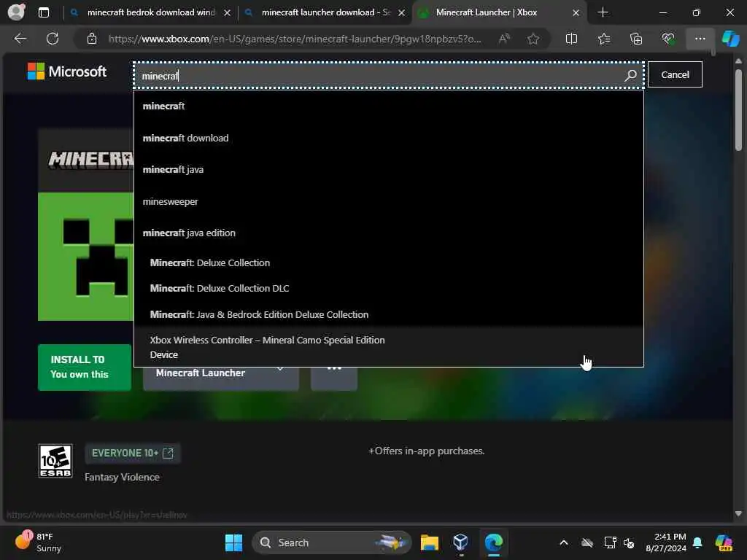Viewport: 747px width, 560px height.
Task: Open the Windows Start menu
Action: tap(233, 542)
